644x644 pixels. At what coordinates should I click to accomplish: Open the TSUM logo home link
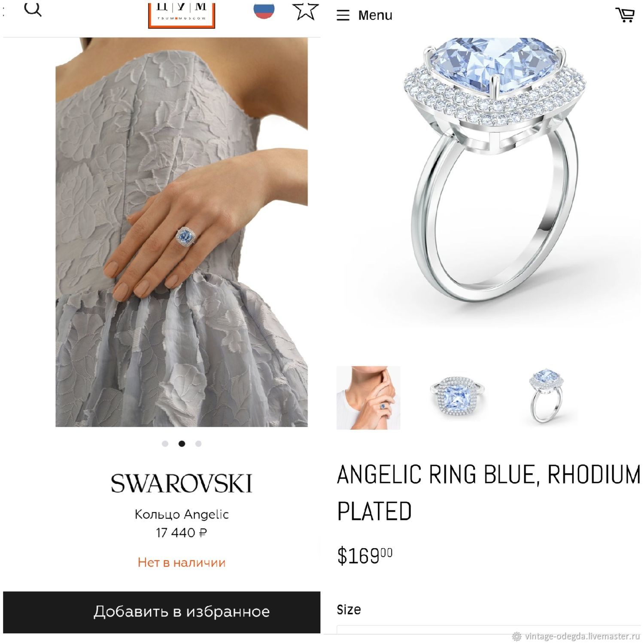(x=181, y=15)
